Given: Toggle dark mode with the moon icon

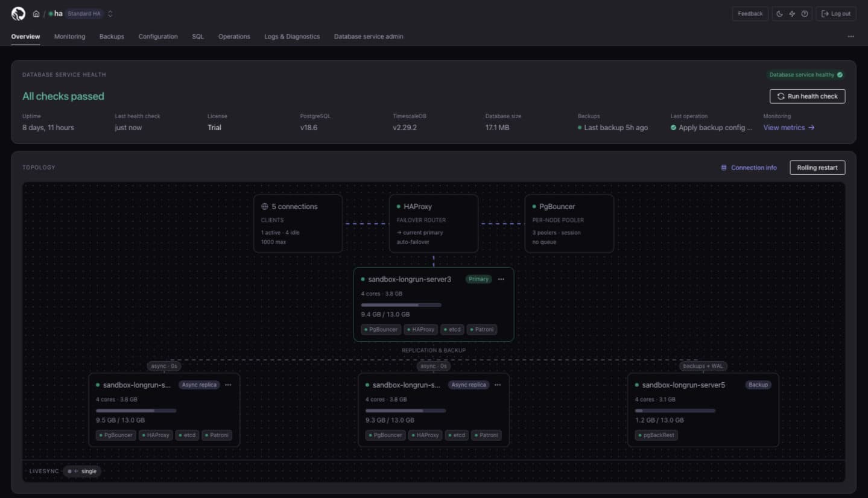Looking at the screenshot, I should click(779, 14).
